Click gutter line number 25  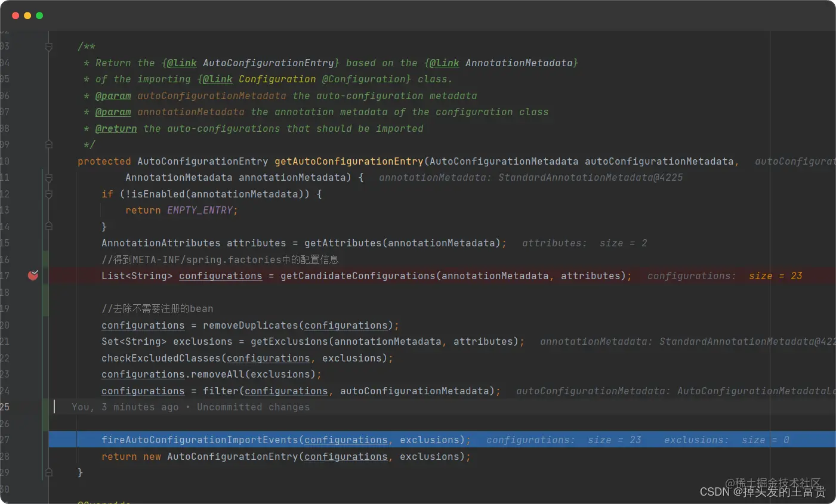(x=5, y=407)
